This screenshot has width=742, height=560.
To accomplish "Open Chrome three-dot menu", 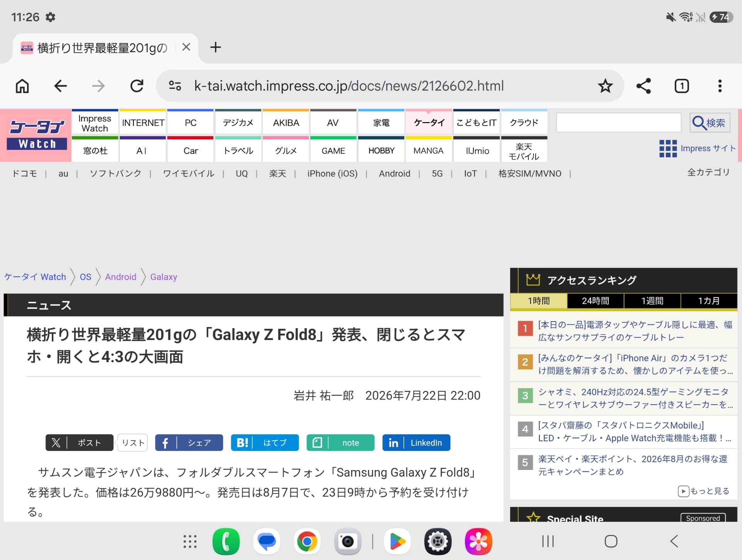I will point(720,86).
